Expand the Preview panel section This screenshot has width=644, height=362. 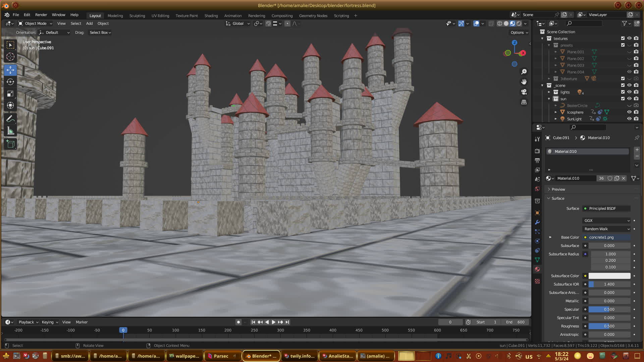(x=558, y=189)
